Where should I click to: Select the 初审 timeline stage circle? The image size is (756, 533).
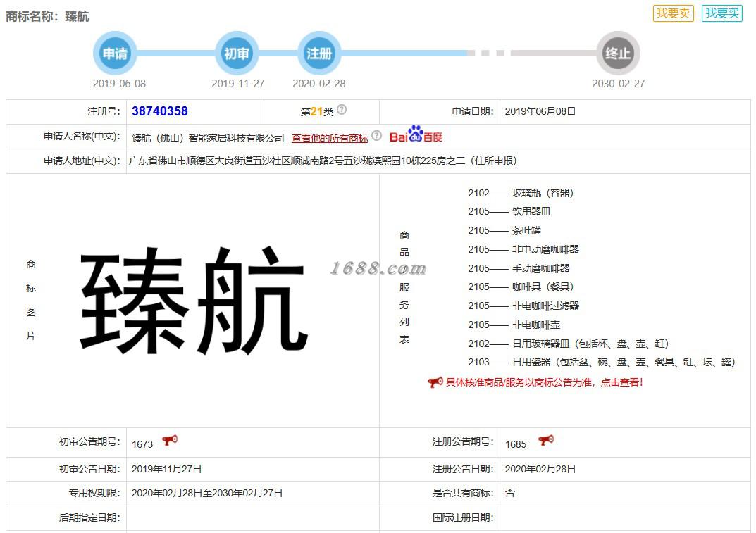(x=236, y=53)
